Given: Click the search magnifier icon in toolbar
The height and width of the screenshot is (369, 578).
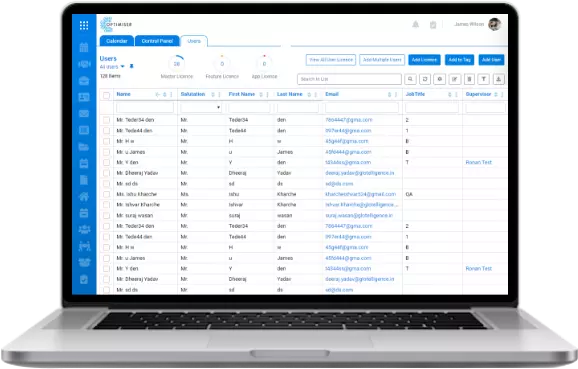Looking at the screenshot, I should click(x=410, y=79).
